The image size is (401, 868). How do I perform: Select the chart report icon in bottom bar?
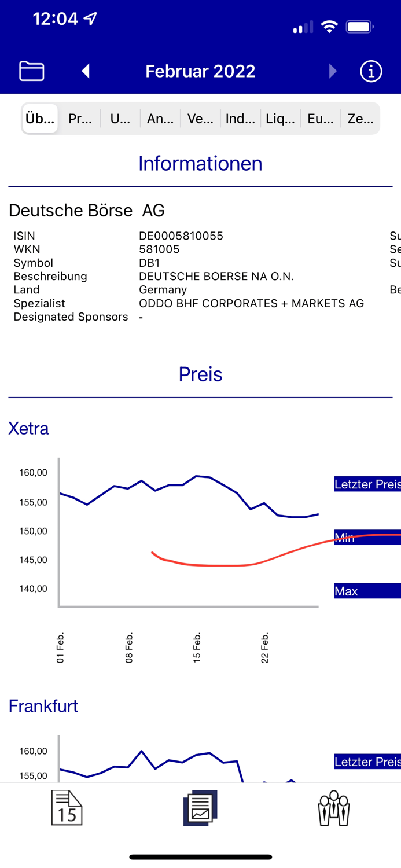pyautogui.click(x=200, y=808)
